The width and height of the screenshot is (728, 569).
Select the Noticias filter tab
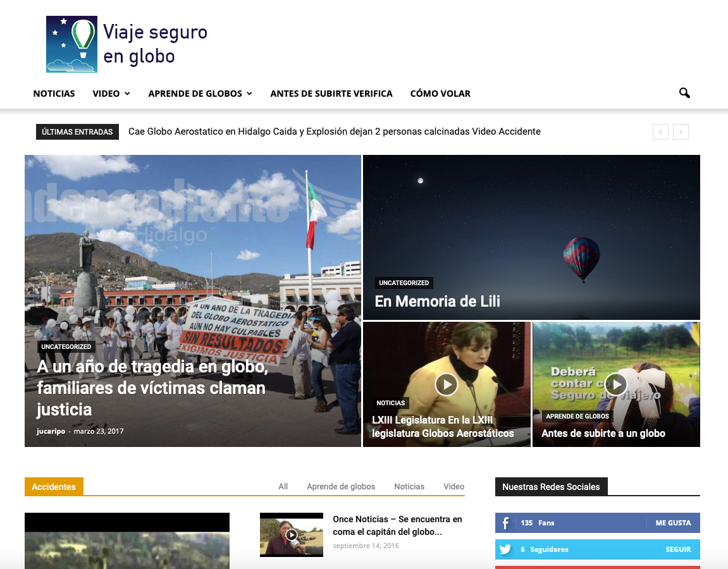point(409,486)
